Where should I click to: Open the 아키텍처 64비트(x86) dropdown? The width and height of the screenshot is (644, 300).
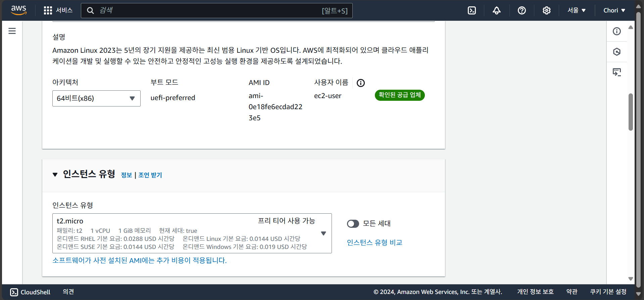pos(96,98)
